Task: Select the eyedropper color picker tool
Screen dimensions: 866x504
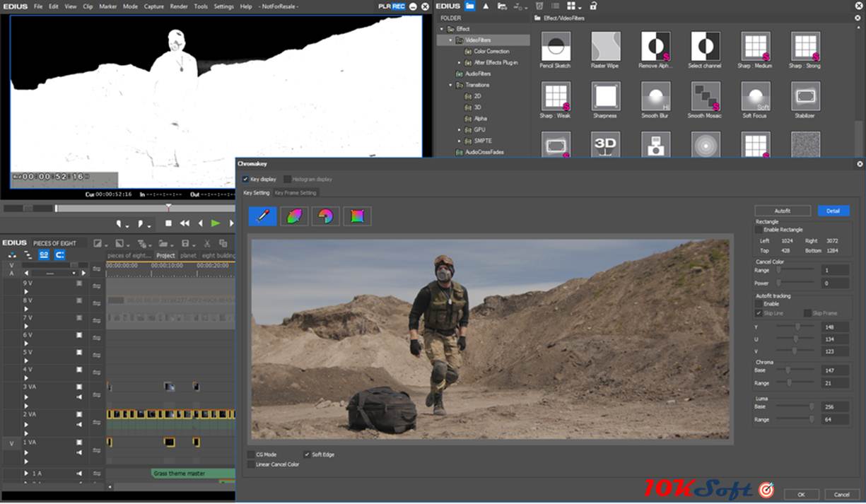Action: 262,216
